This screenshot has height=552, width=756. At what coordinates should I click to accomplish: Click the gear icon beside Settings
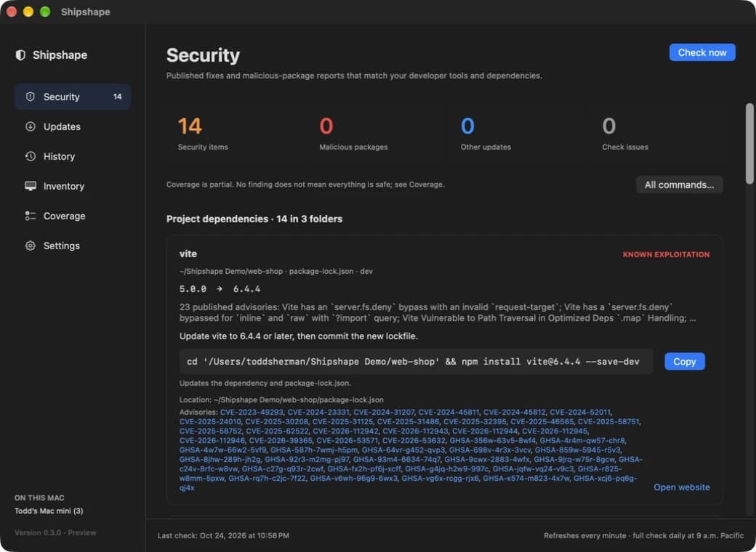pos(31,245)
